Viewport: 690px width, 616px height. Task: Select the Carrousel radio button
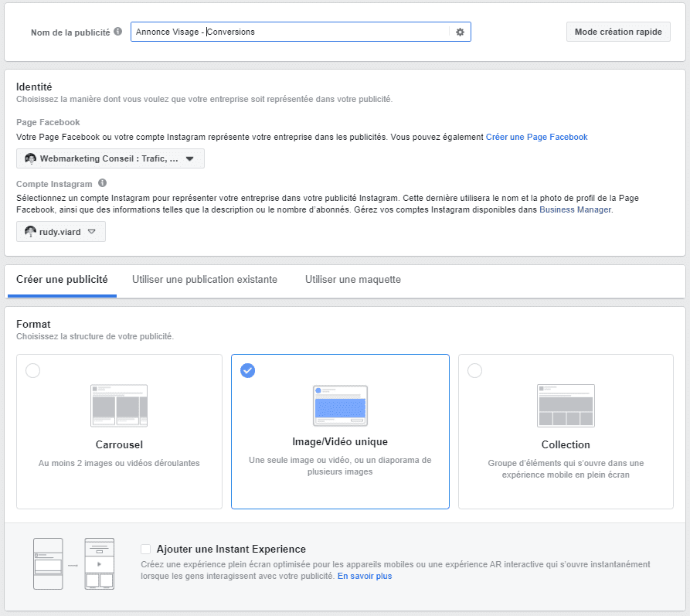[x=32, y=371]
